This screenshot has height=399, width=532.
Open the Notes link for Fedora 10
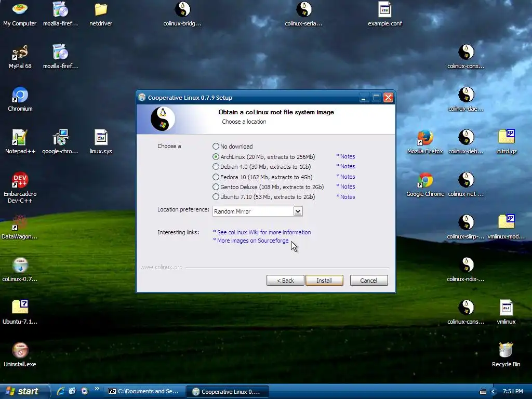[345, 177]
